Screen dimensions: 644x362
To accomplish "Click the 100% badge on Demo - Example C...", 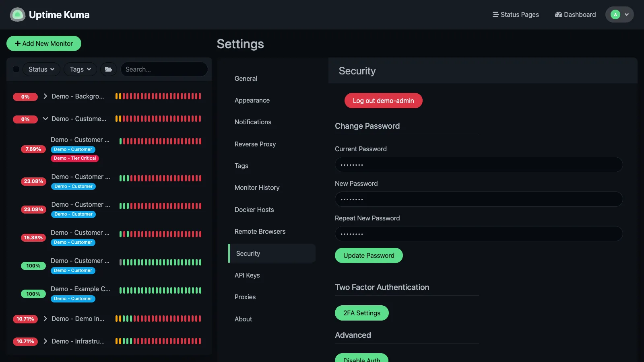I will click(x=33, y=294).
